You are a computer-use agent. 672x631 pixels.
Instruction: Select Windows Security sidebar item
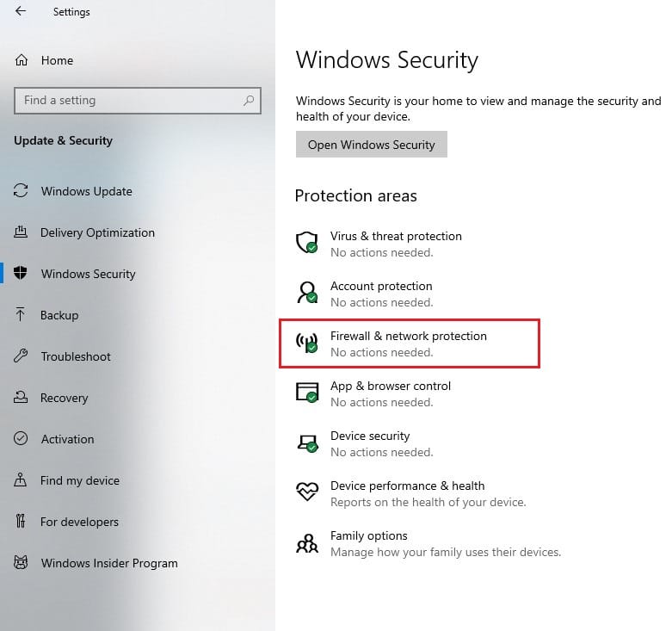pyautogui.click(x=137, y=274)
